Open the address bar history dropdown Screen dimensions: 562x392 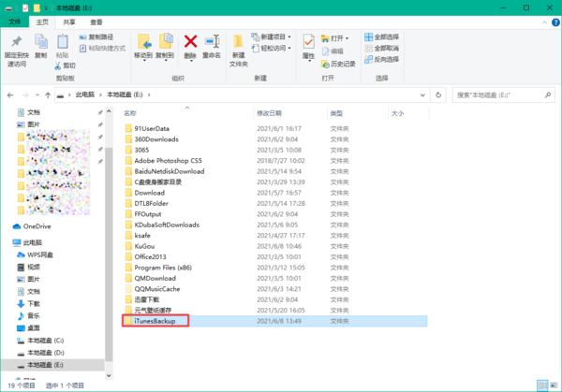coord(422,94)
